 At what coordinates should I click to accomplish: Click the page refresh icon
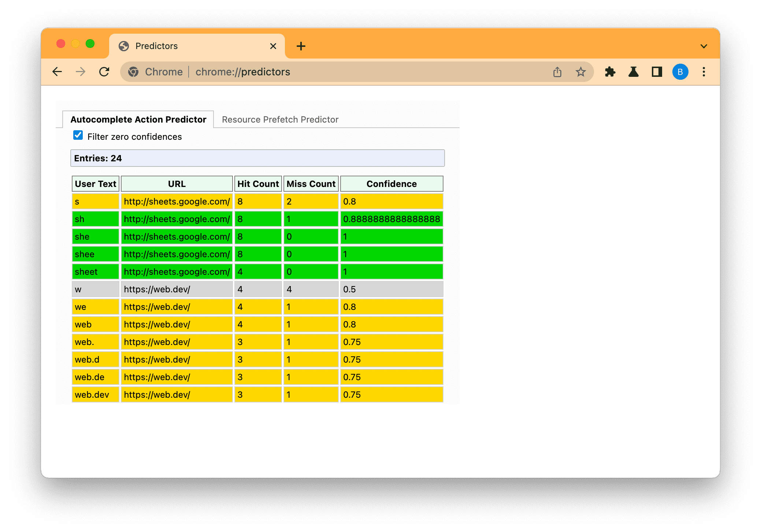point(104,72)
